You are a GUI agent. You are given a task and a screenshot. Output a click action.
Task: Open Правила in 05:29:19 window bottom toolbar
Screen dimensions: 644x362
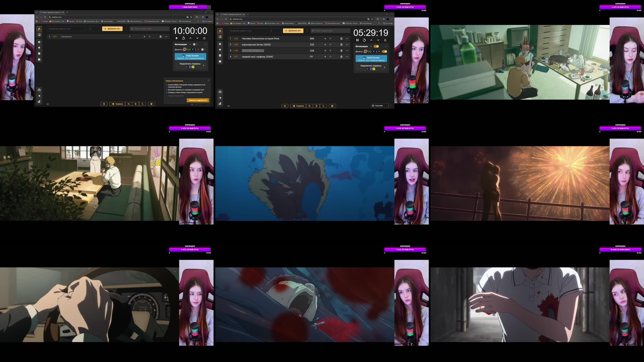pyautogui.click(x=298, y=106)
